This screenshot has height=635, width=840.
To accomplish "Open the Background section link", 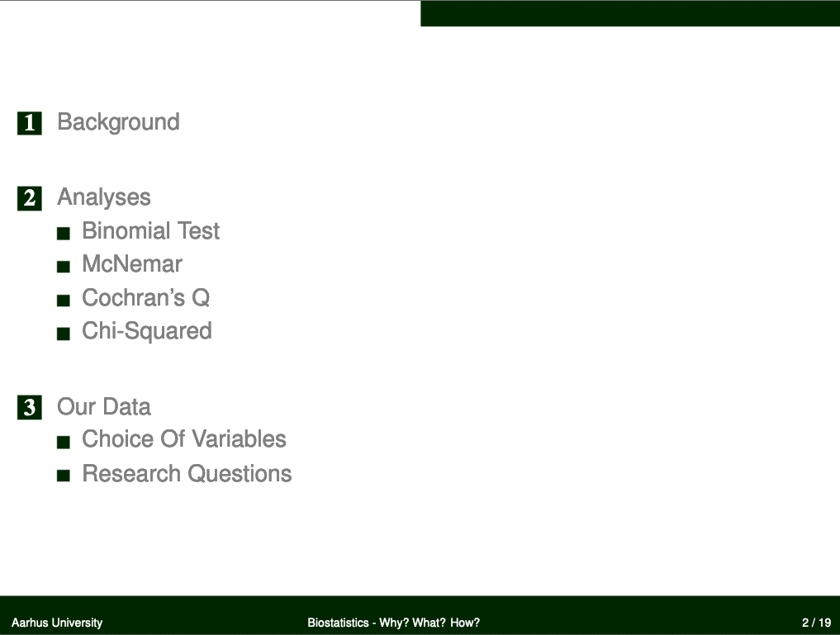I will 118,122.
